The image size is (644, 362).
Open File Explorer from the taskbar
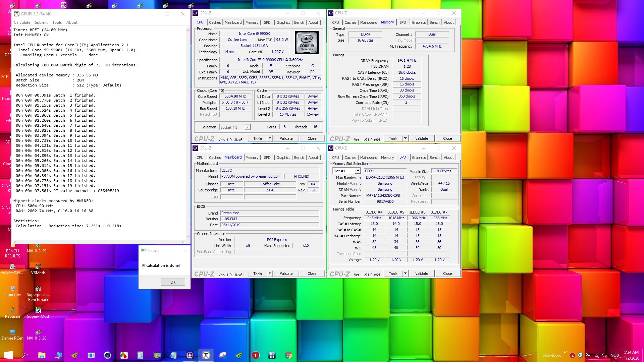tap(42, 355)
